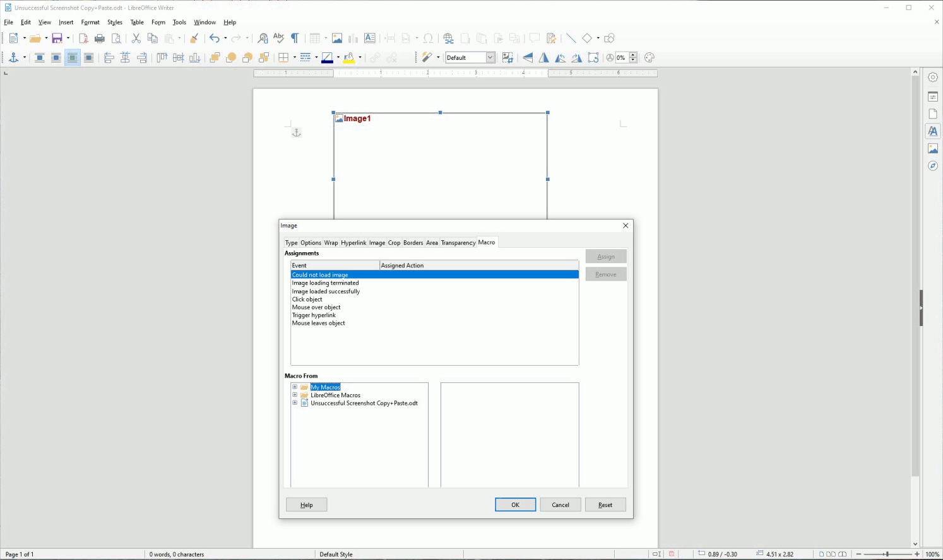Click the zoom slider in status bar
This screenshot has height=560, width=943.
[x=887, y=554]
